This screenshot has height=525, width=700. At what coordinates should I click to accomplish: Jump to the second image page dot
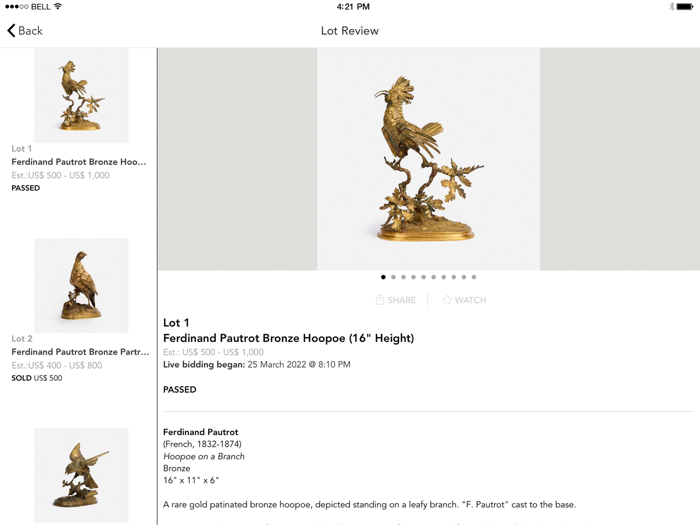click(393, 277)
